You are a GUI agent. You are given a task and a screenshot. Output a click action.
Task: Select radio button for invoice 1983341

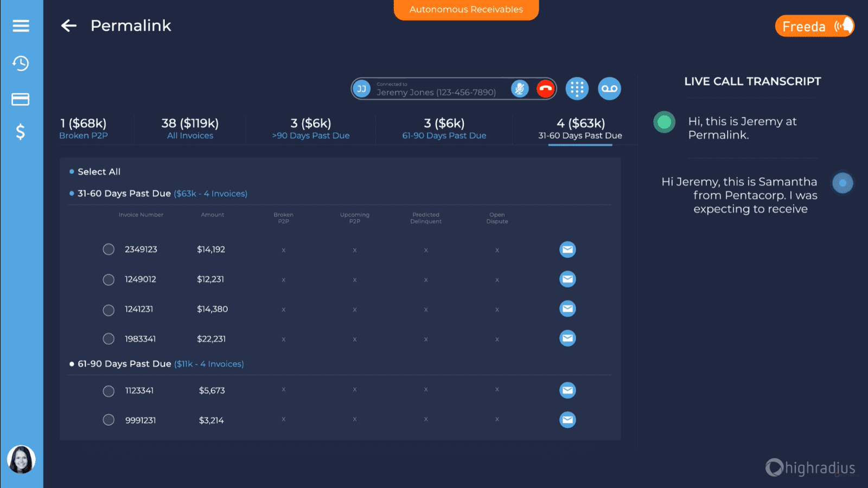[x=108, y=339]
